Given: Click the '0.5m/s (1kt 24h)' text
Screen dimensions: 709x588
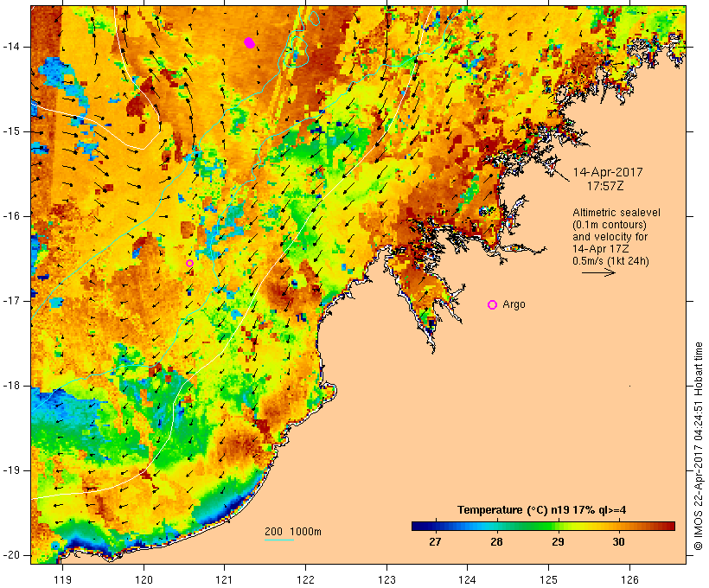Looking at the screenshot, I should click(x=611, y=261).
